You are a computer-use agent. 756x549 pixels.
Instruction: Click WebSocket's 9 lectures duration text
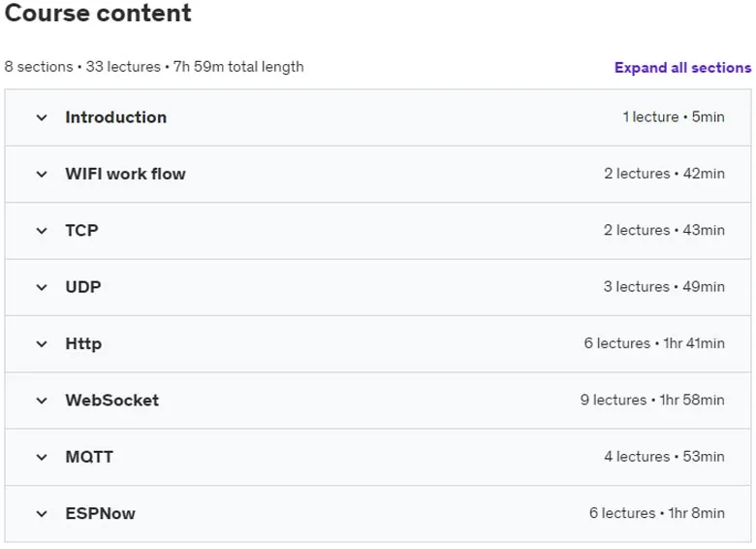pos(652,400)
